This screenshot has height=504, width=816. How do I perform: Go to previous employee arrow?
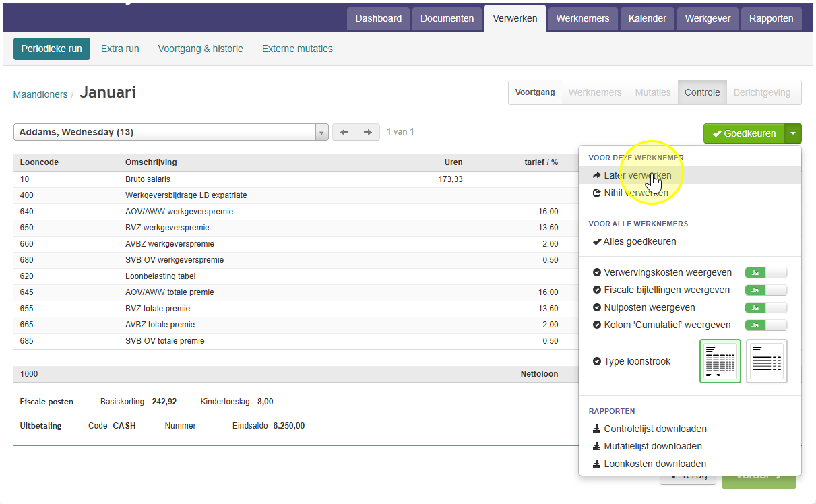click(x=344, y=132)
